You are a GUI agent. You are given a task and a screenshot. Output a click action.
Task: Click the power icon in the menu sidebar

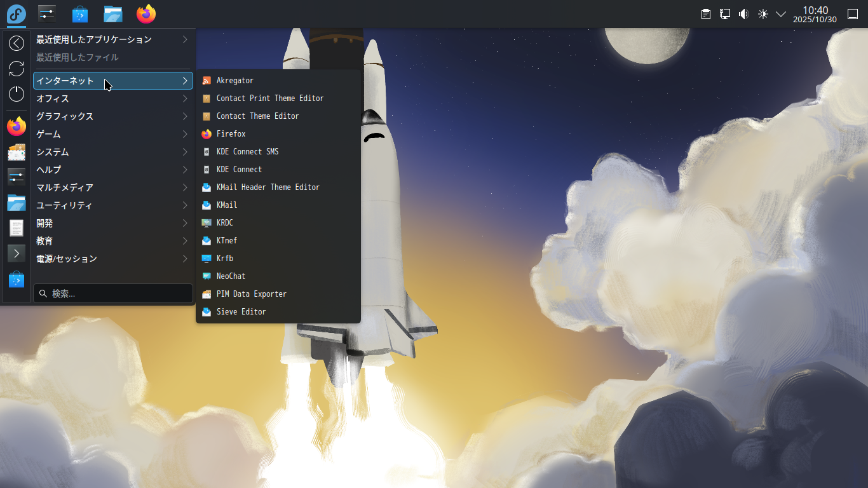point(17,94)
